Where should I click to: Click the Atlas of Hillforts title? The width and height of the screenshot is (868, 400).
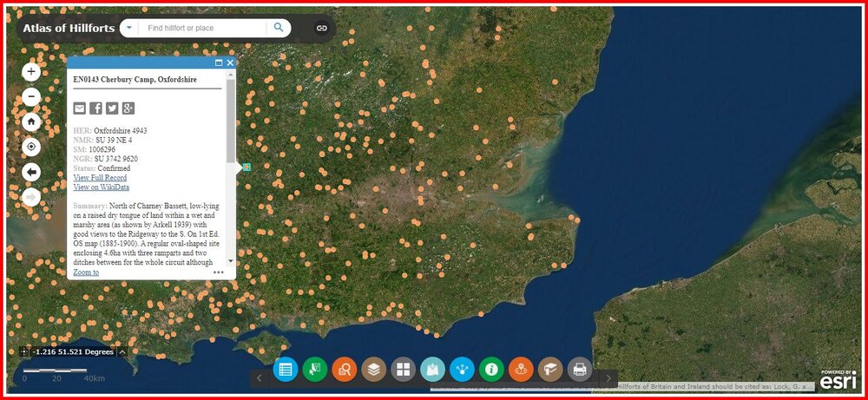pyautogui.click(x=69, y=28)
